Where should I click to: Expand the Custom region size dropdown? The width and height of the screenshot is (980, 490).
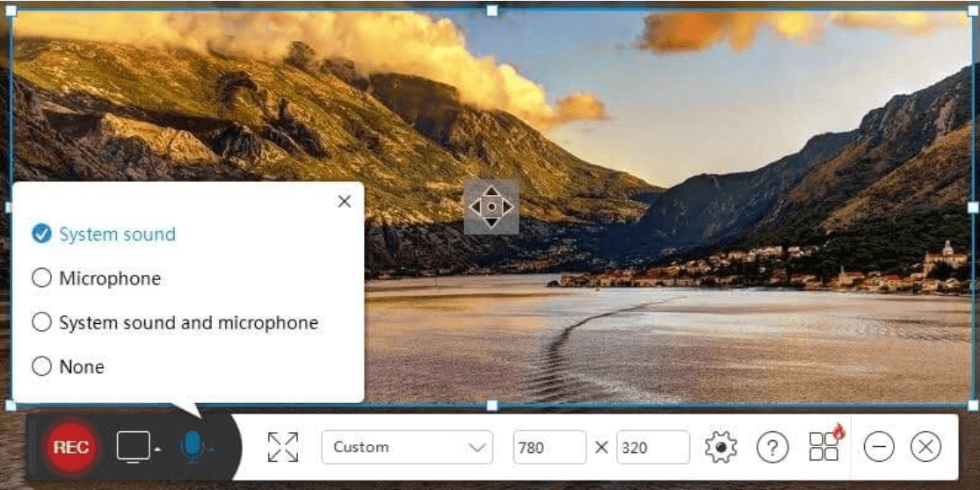[x=406, y=447]
